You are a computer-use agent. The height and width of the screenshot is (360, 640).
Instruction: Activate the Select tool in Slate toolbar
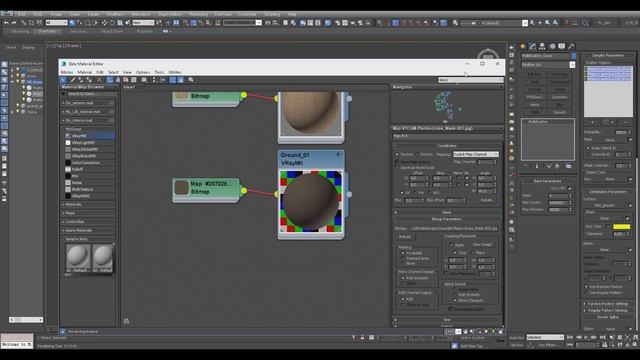tap(63, 80)
